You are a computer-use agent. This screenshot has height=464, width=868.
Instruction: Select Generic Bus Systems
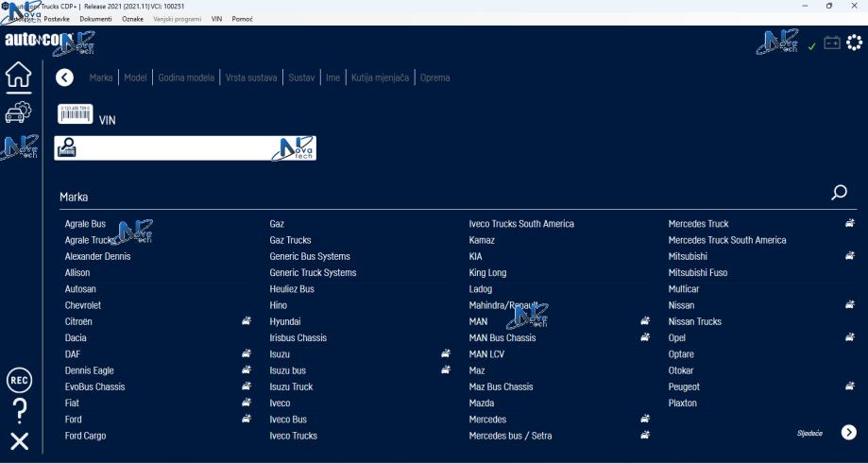tap(310, 256)
